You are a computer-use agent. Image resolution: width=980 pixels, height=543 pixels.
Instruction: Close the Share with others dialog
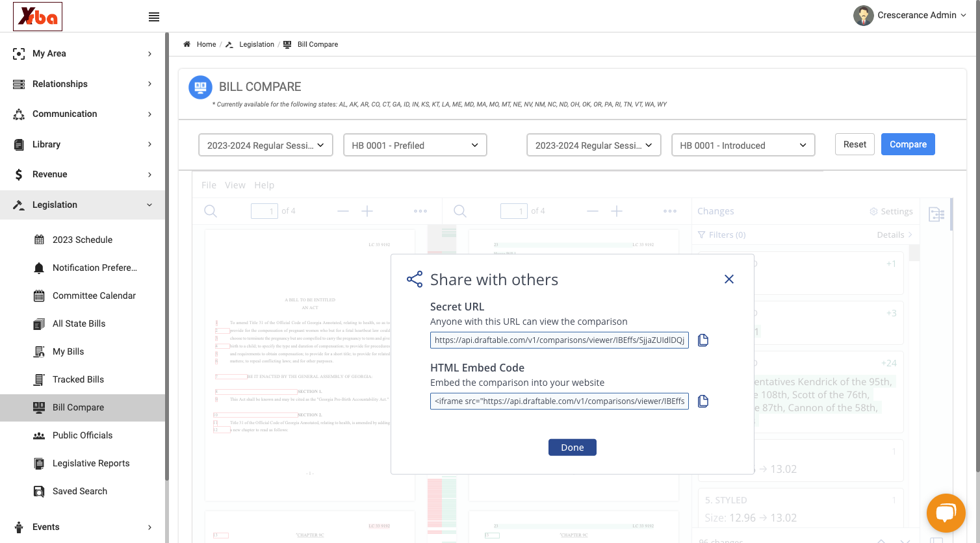(x=729, y=279)
